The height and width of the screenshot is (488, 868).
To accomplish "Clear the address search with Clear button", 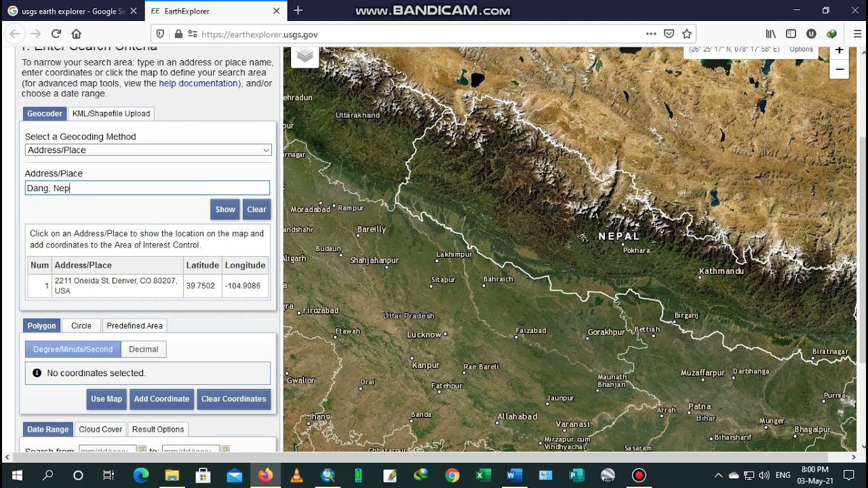I will (x=256, y=209).
